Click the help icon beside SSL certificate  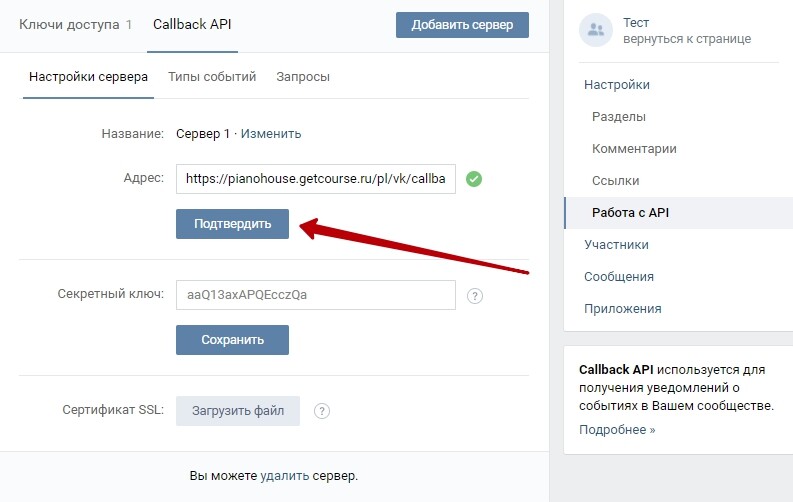(322, 411)
